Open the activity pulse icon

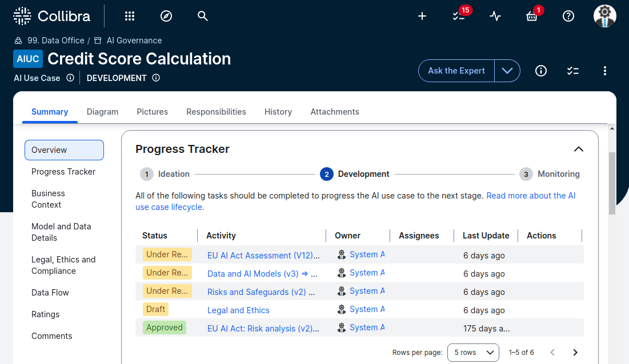495,16
